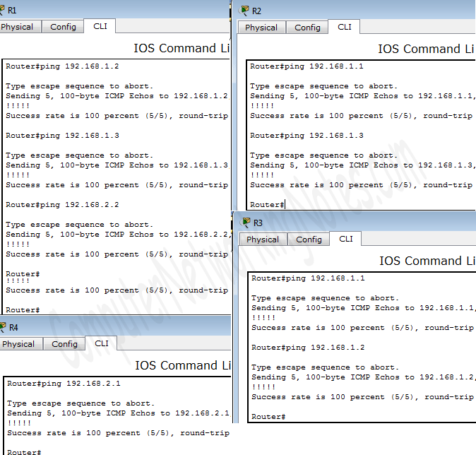Click 'Router#ping 192.168.1.1' line in R3
Screen dimensions: 476x455
click(308, 278)
